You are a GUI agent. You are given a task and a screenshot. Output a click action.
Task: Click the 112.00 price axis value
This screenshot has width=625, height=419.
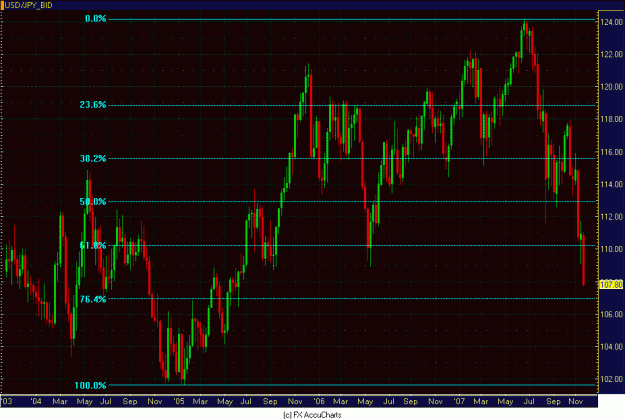(611, 216)
